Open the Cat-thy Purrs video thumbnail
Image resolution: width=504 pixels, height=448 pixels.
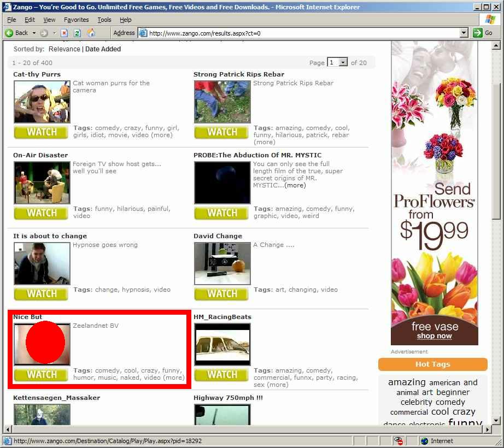(42, 102)
